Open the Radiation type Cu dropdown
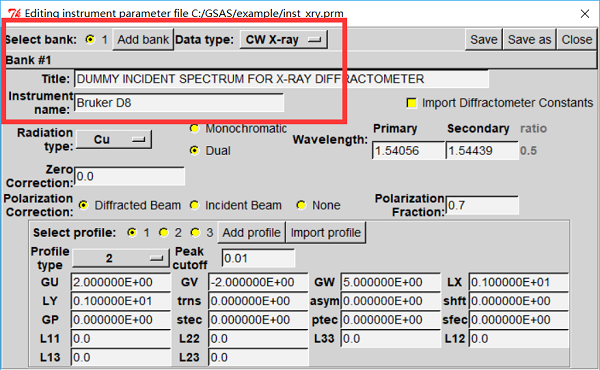 coord(114,139)
